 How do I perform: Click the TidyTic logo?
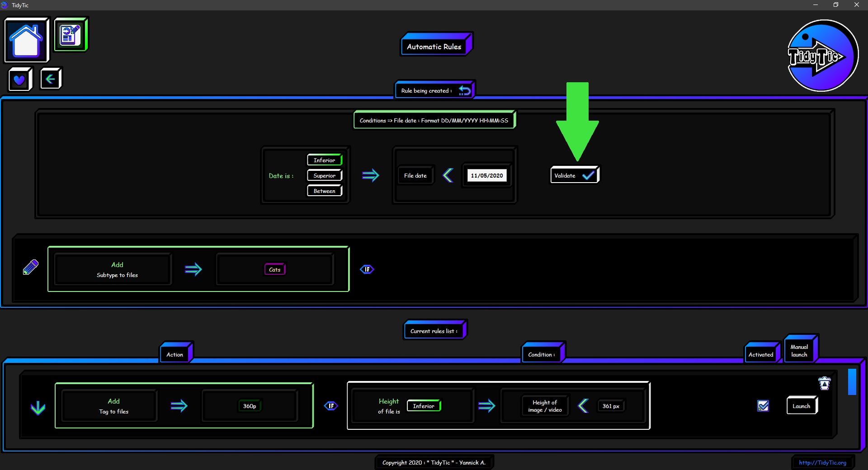tap(822, 56)
